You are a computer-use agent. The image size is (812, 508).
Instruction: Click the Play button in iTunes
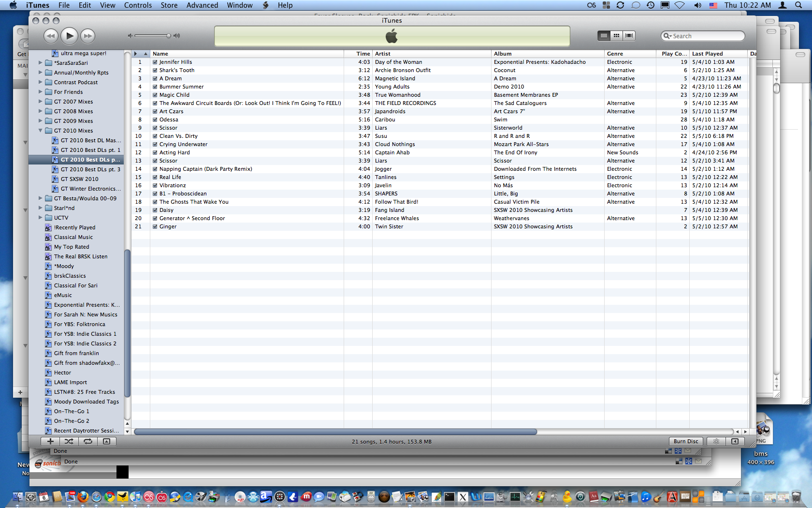pos(70,35)
